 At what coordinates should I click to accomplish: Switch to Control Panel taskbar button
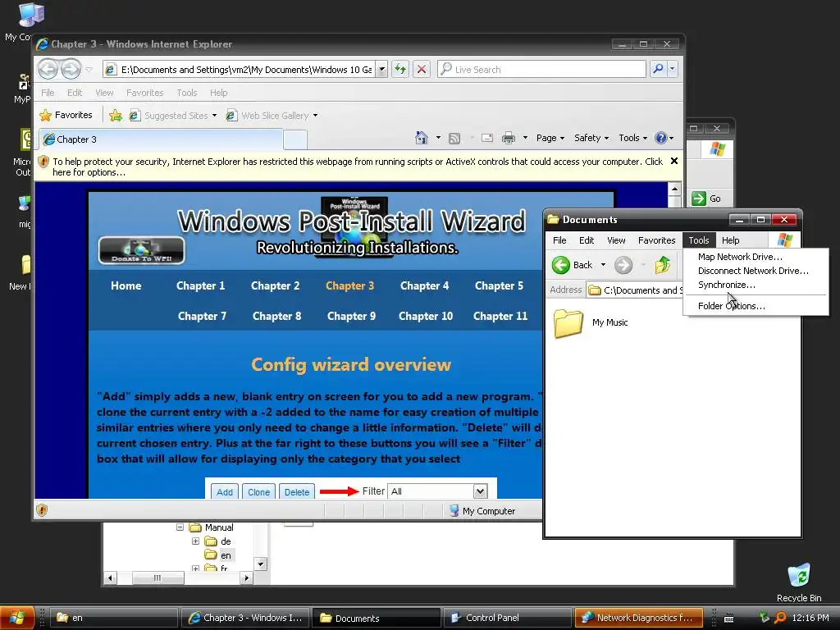pos(507,618)
